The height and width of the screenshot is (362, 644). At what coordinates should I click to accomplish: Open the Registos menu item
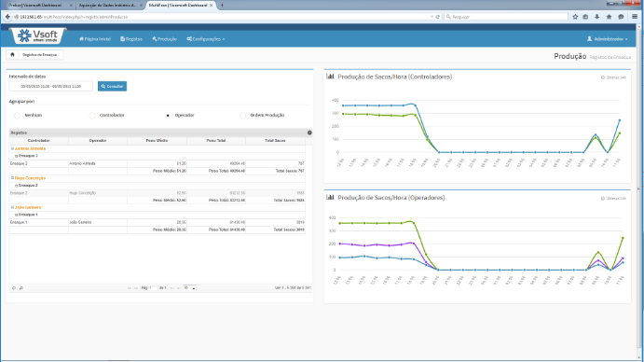[131, 39]
